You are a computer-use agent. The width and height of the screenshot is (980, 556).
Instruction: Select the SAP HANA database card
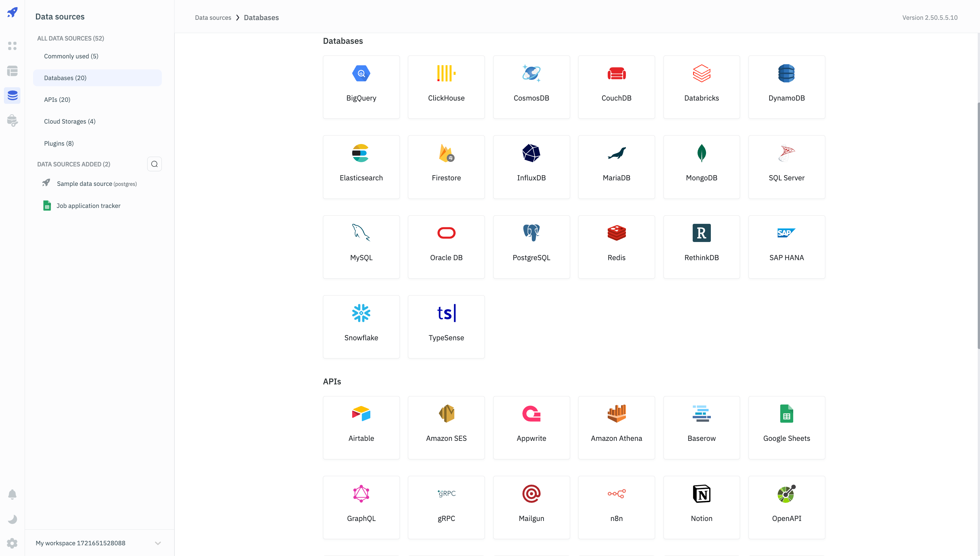pyautogui.click(x=787, y=247)
